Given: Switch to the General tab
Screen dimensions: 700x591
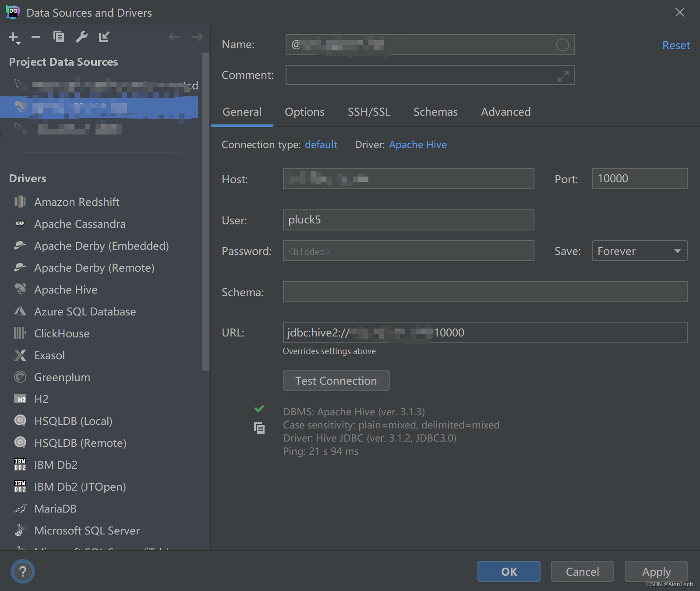Looking at the screenshot, I should (x=242, y=112).
